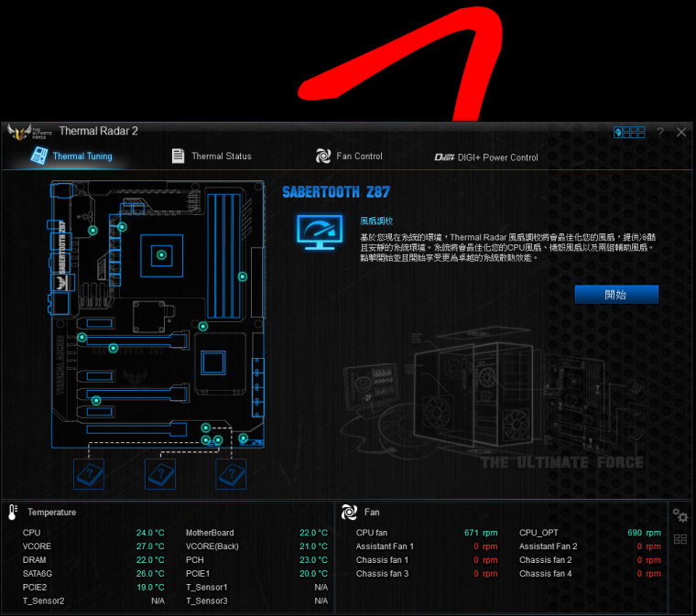Image resolution: width=696 pixels, height=616 pixels.
Task: Click the Thermal Status document icon
Action: click(178, 156)
